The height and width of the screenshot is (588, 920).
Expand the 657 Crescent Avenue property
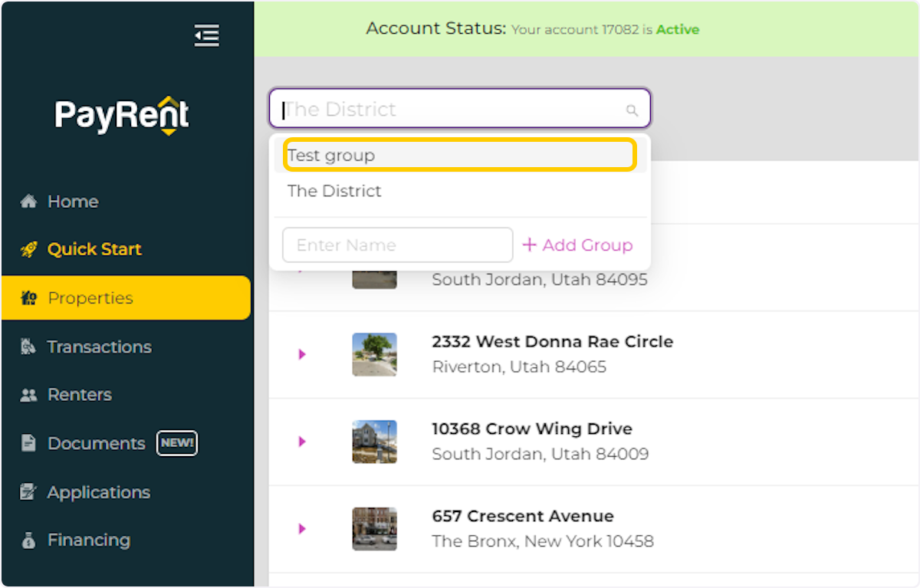[301, 528]
